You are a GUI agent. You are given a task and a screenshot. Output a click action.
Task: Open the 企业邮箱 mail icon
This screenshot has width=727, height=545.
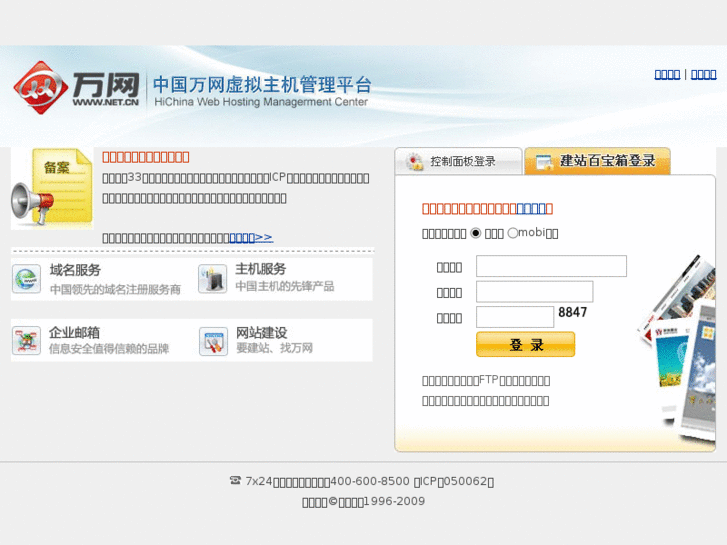pyautogui.click(x=26, y=341)
